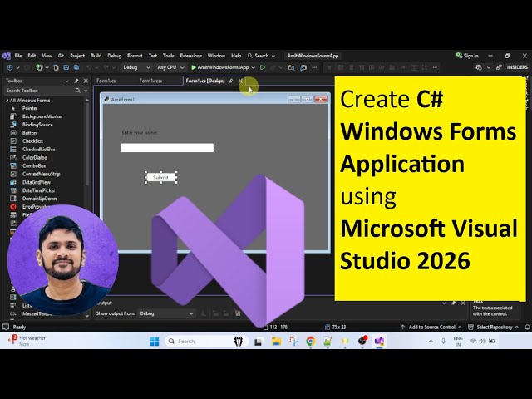Click the Save All toolbar icon
Viewport: 532px width, 399px height.
click(x=76, y=67)
